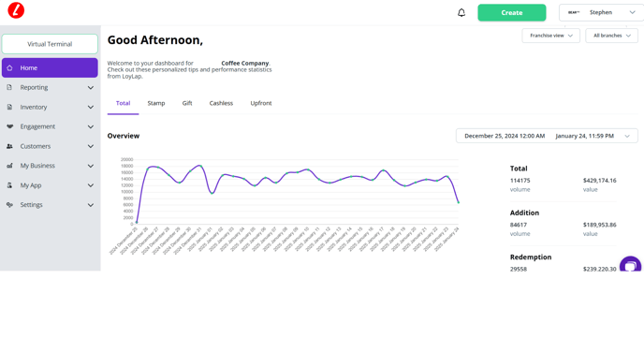Open Reporting in the sidebar
The image size is (644, 338).
coord(50,87)
